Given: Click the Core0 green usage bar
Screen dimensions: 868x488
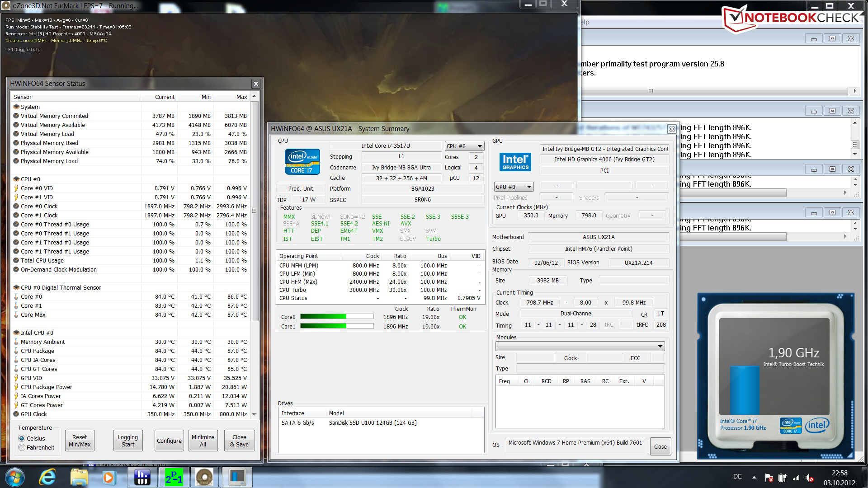Looking at the screenshot, I should pyautogui.click(x=337, y=317).
